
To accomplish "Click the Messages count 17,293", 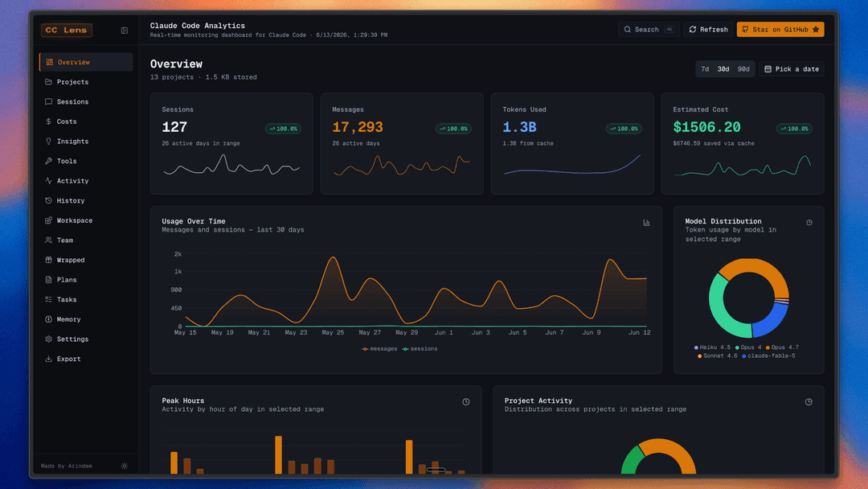I will [x=358, y=127].
